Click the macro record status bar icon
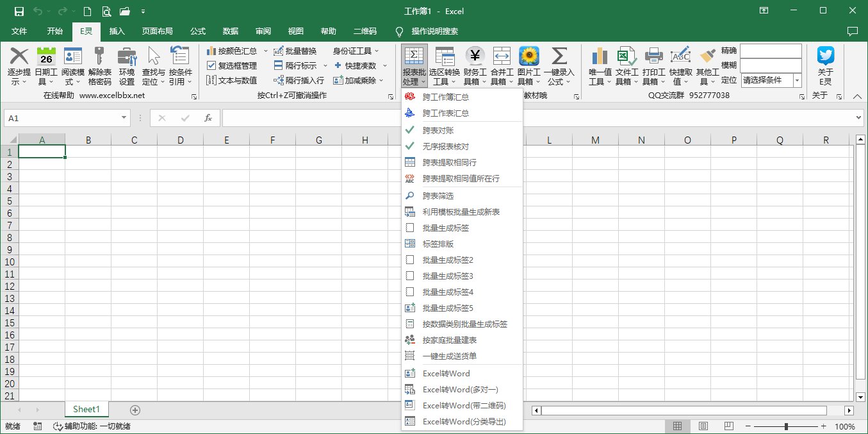 click(x=37, y=426)
